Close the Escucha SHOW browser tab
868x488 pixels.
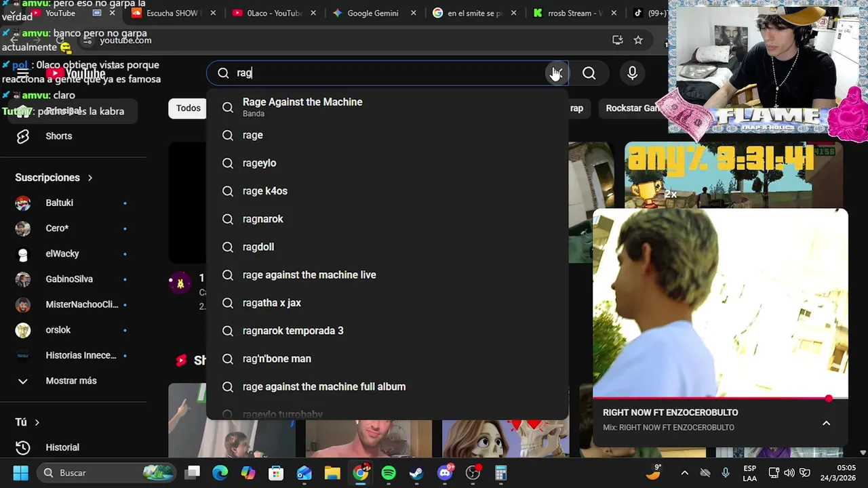tap(213, 13)
